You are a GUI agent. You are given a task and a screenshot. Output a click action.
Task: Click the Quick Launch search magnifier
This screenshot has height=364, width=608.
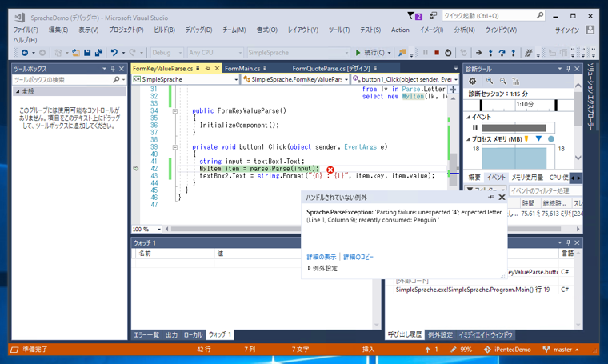(x=540, y=15)
